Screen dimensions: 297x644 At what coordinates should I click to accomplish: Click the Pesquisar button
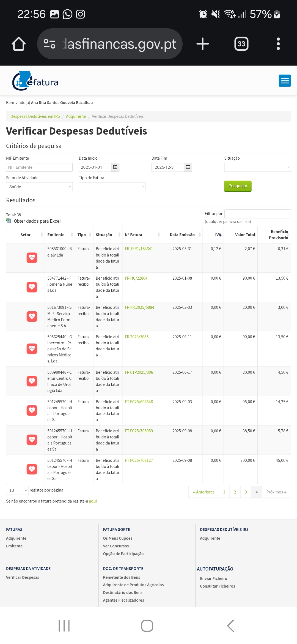click(x=238, y=186)
